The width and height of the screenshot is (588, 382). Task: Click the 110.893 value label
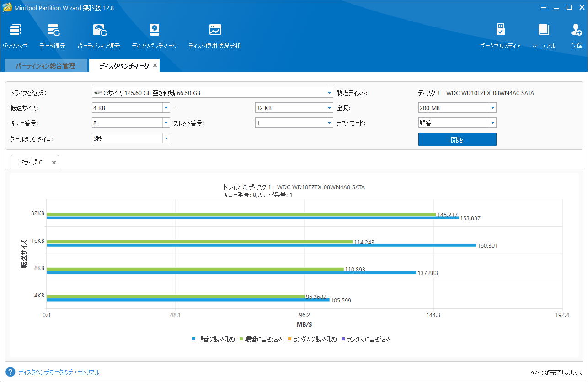[355, 270]
